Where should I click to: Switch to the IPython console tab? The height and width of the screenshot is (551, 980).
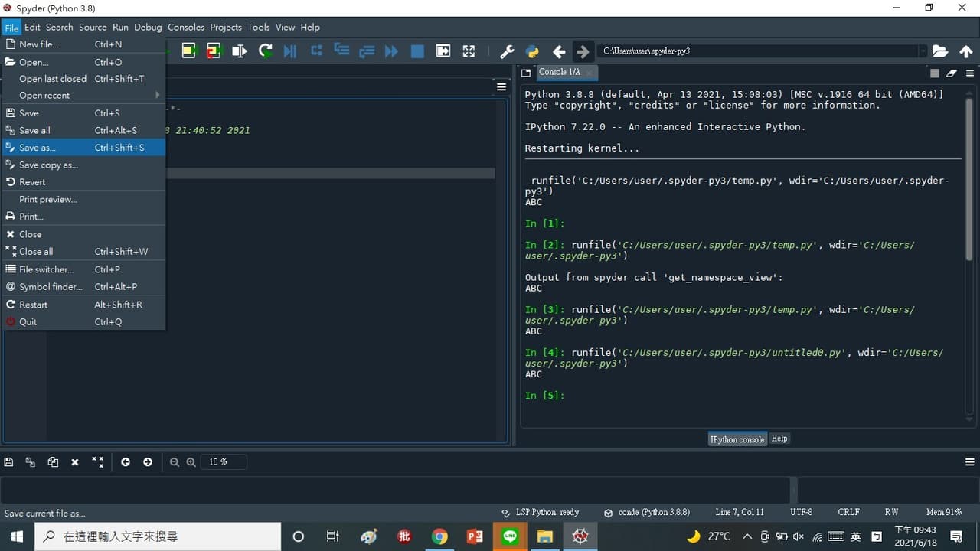(x=737, y=439)
